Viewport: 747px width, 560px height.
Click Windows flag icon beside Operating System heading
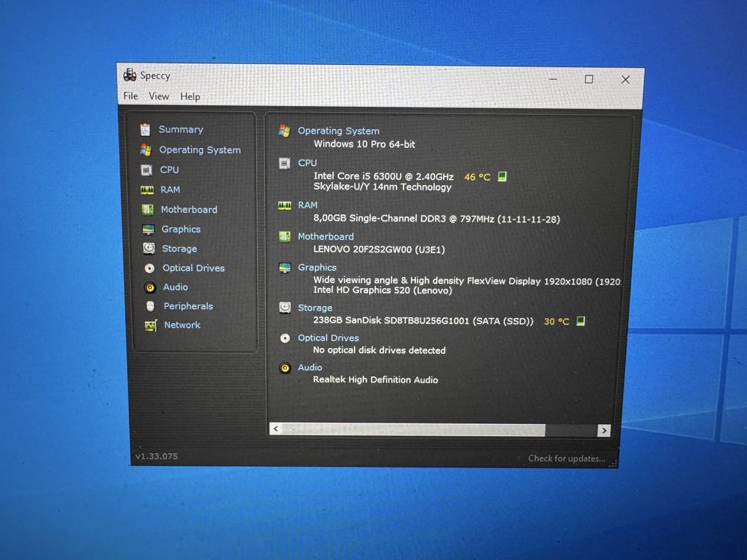pos(285,131)
